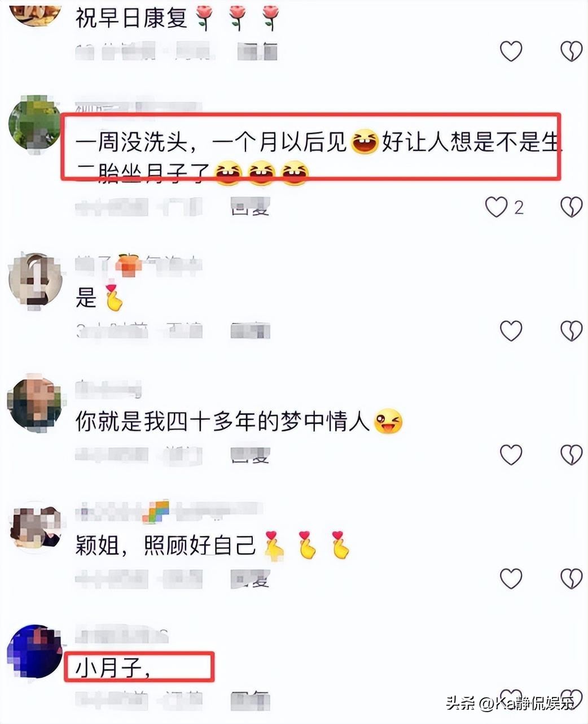
Task: Dislike the '一周没洗头' comment
Action: (x=571, y=207)
